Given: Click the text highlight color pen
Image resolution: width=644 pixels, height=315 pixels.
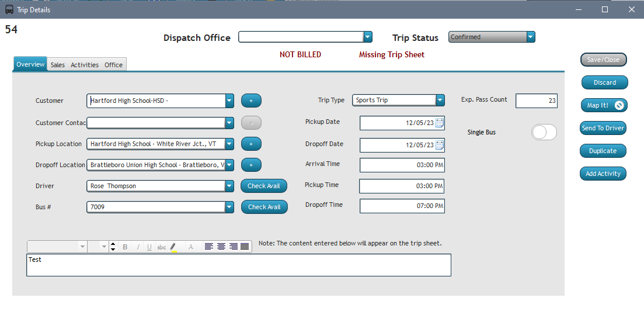Looking at the screenshot, I should tap(173, 247).
